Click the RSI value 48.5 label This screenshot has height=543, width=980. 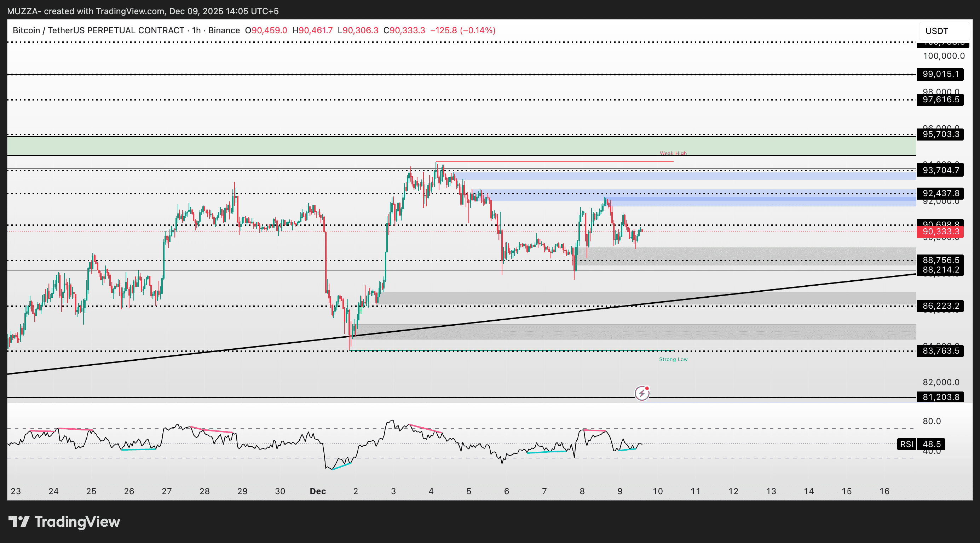pyautogui.click(x=932, y=444)
